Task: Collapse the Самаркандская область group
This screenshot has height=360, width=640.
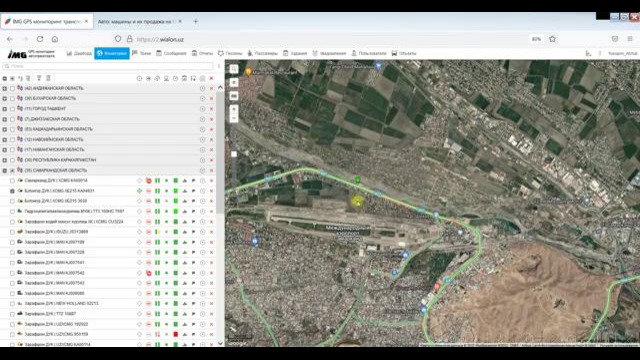Action: [4, 170]
